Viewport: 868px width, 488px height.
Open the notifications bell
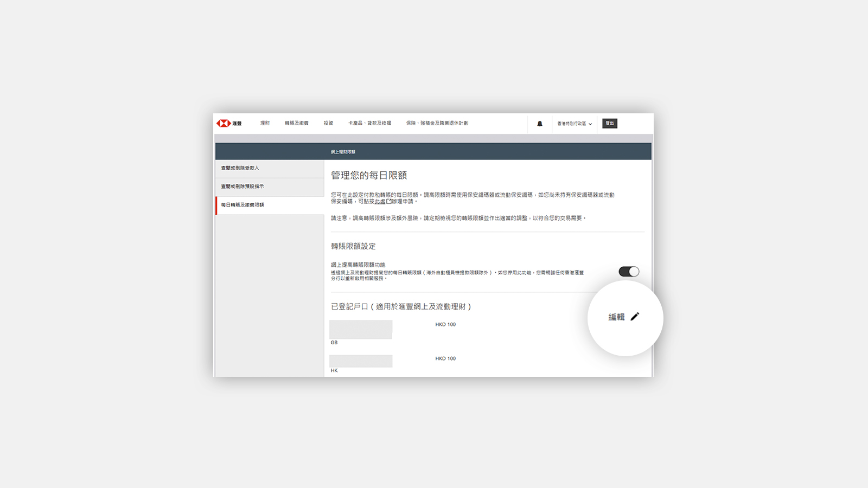(539, 124)
